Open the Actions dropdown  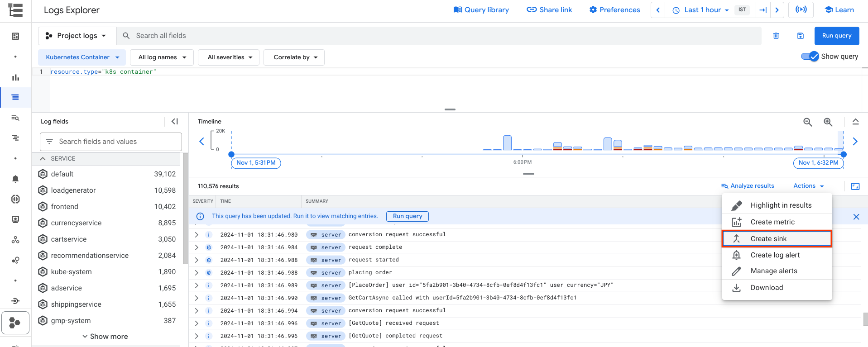tap(809, 186)
